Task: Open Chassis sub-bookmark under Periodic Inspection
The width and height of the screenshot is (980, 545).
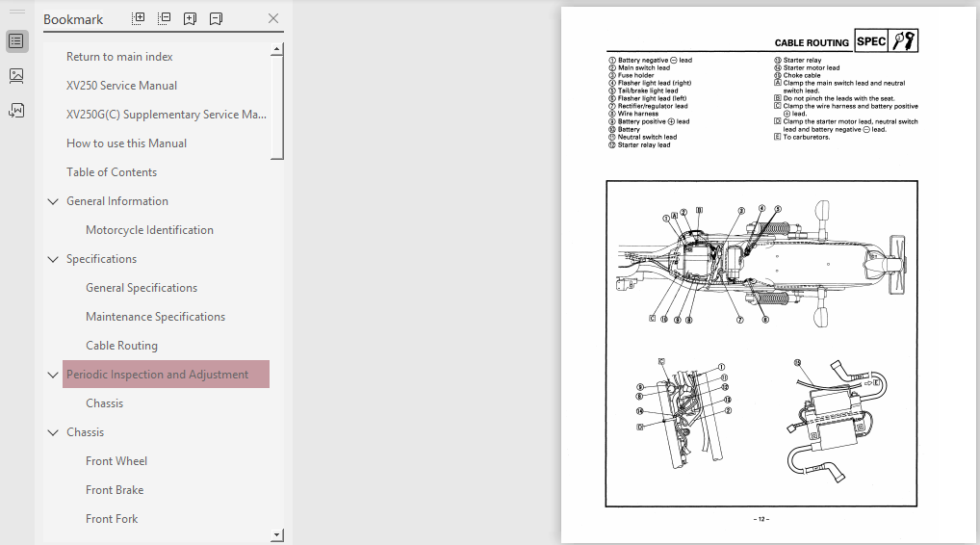Action: (x=104, y=403)
